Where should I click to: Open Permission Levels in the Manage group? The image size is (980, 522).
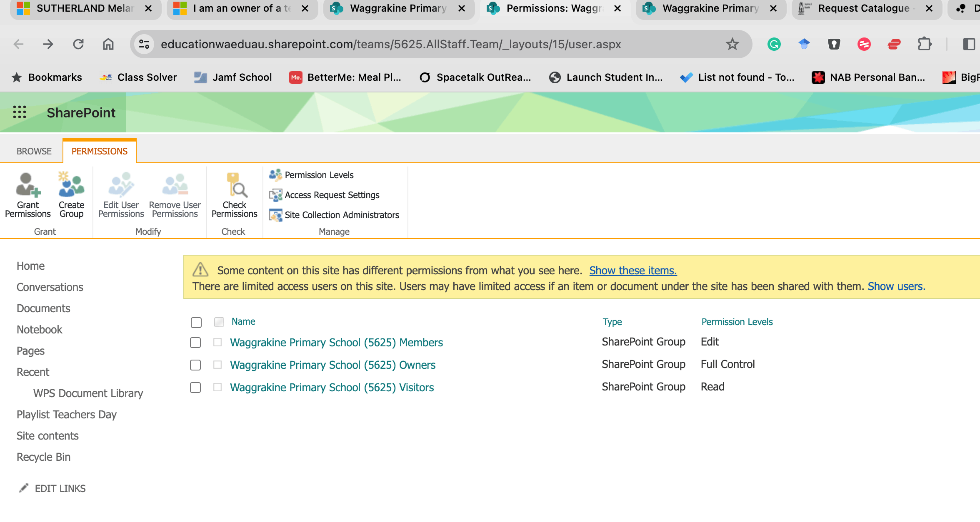click(x=311, y=175)
